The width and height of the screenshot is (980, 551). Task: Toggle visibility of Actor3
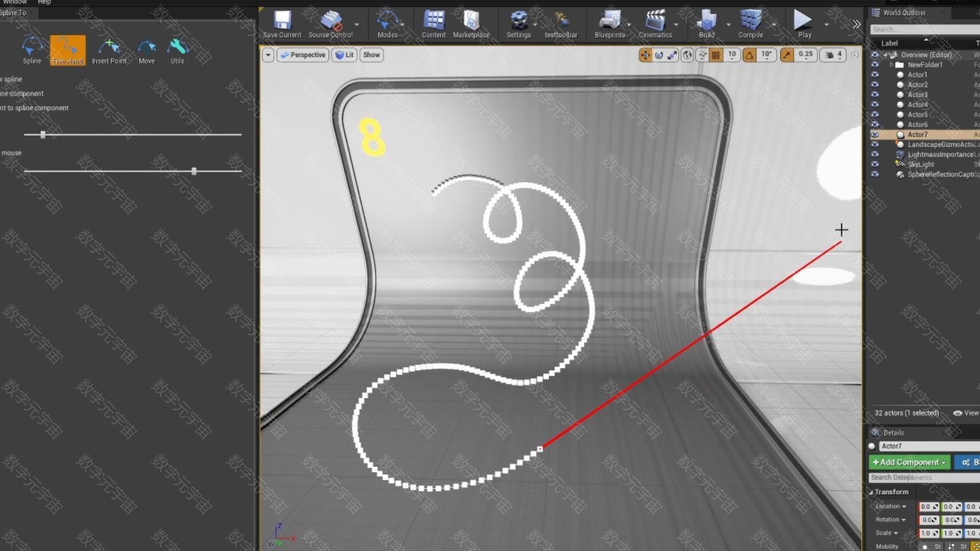pyautogui.click(x=875, y=95)
